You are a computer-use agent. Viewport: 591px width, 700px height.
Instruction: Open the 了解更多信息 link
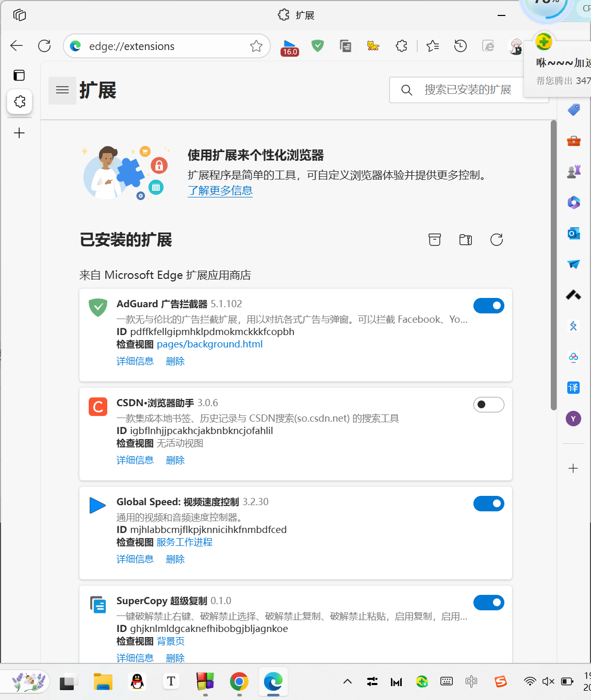point(220,191)
